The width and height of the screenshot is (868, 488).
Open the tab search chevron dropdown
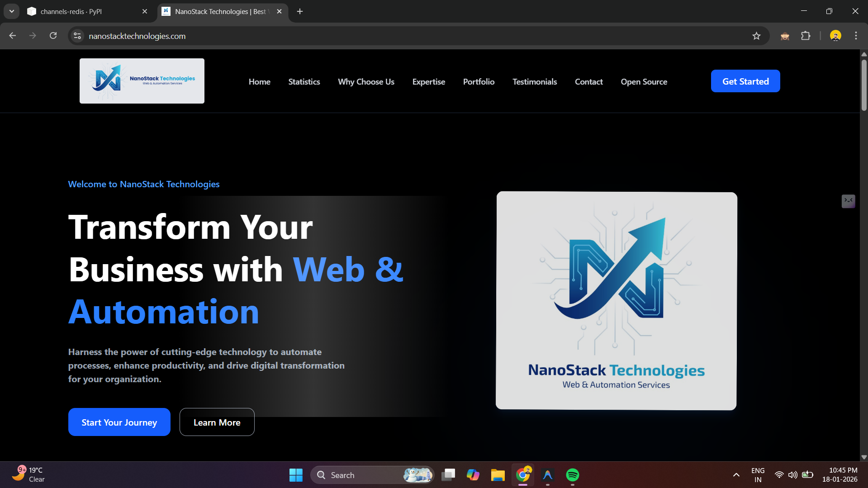click(x=11, y=11)
